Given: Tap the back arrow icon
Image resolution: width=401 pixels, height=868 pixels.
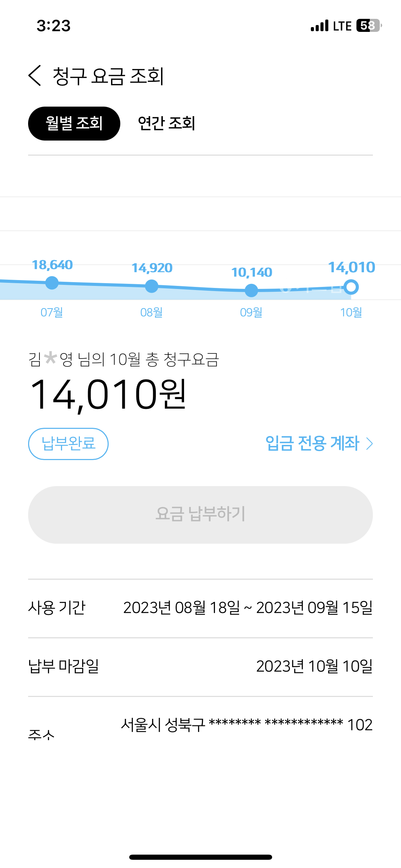Looking at the screenshot, I should [x=35, y=75].
